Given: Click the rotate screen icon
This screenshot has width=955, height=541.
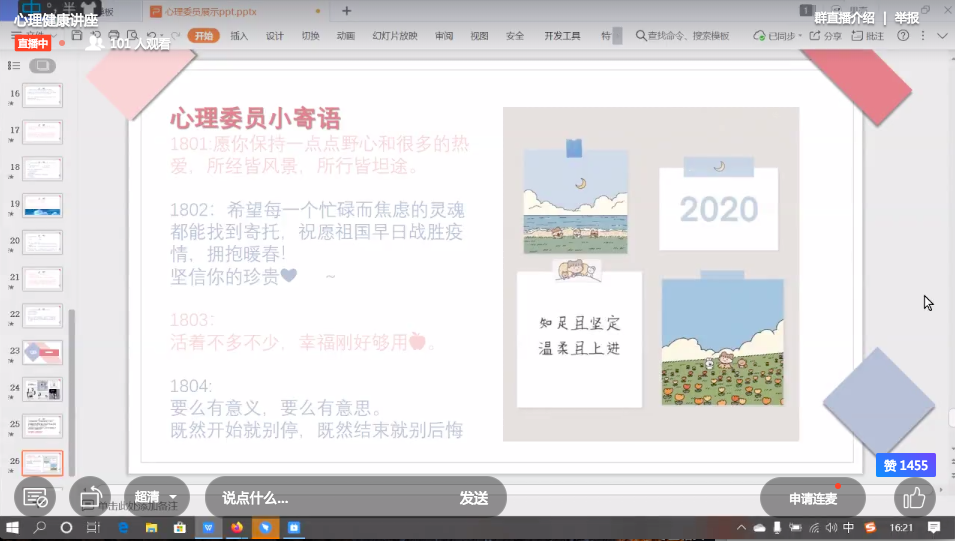Looking at the screenshot, I should [x=90, y=497].
